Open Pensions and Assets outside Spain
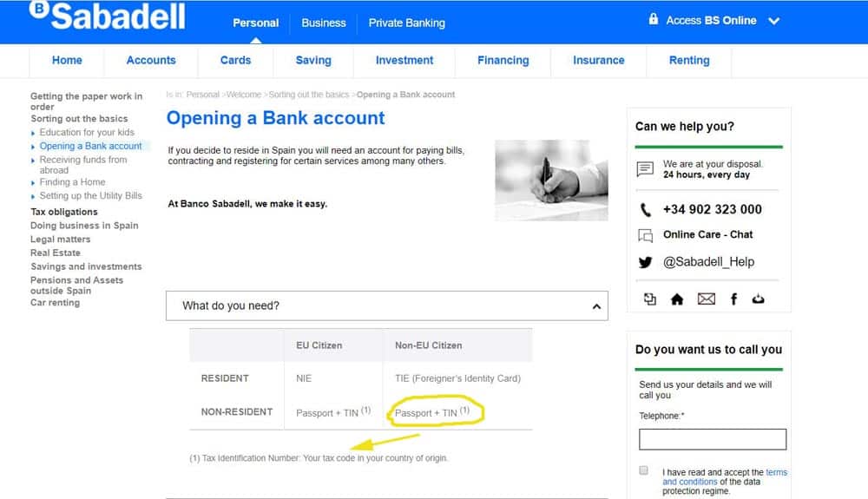868x499 pixels. coord(77,286)
